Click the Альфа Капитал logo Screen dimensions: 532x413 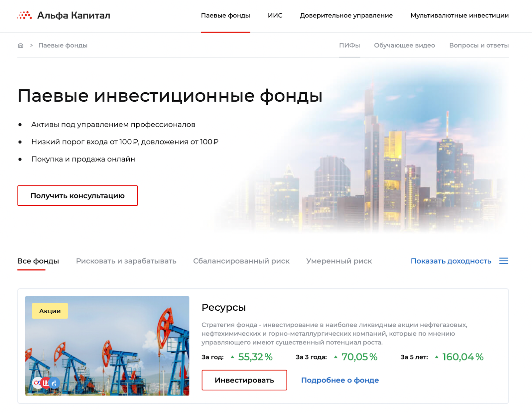pos(64,15)
